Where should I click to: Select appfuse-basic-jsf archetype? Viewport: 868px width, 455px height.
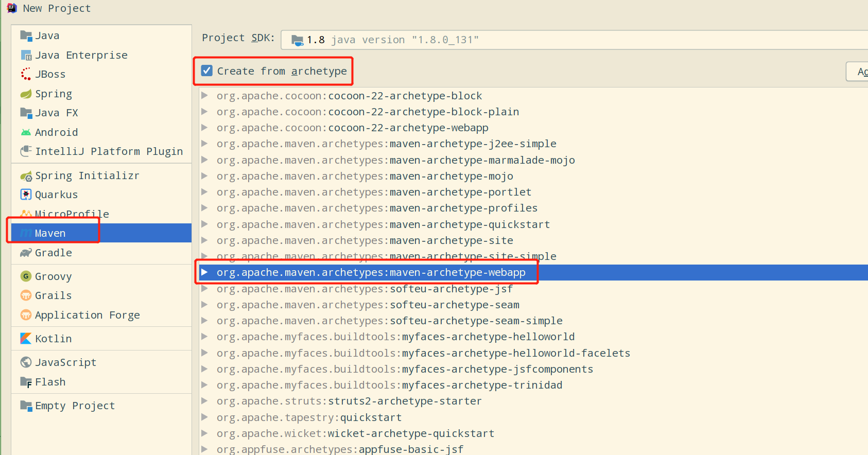click(x=533, y=449)
